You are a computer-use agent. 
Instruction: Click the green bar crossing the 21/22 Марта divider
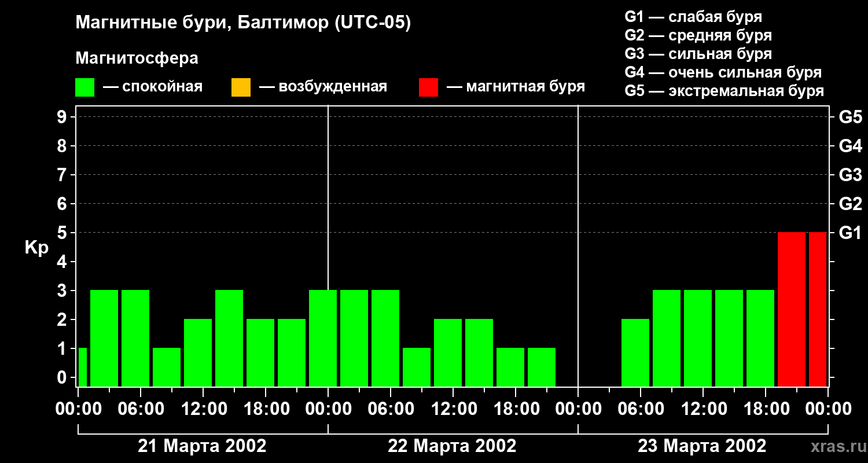pos(323,338)
